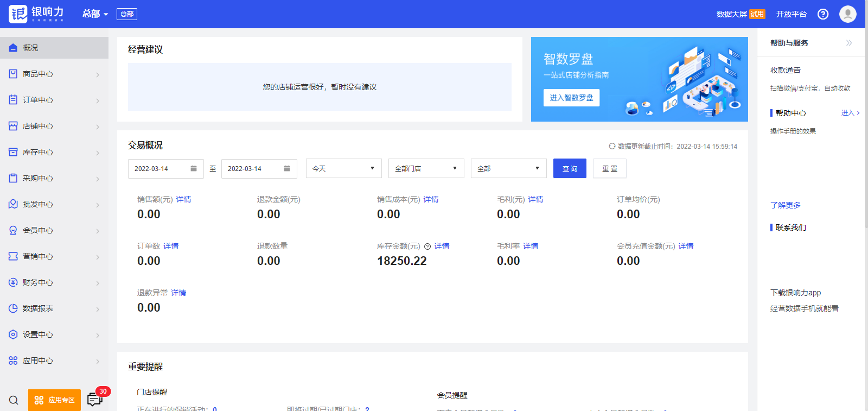Click the info icon next to 库存金额(元)
868x411 pixels.
(427, 246)
